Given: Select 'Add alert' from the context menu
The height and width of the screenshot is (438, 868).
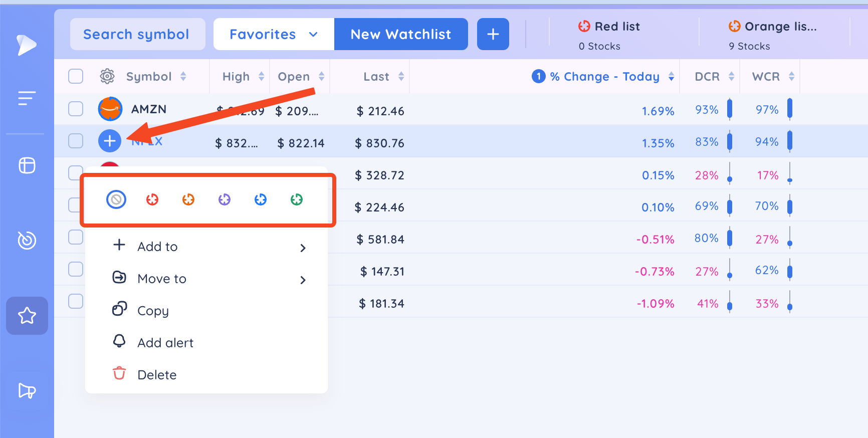Looking at the screenshot, I should point(165,342).
